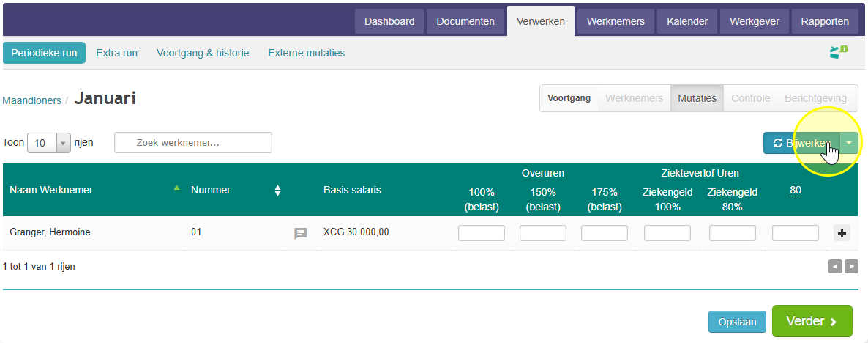Open the notifications icon in the top right
868x343 pixels.
point(838,52)
